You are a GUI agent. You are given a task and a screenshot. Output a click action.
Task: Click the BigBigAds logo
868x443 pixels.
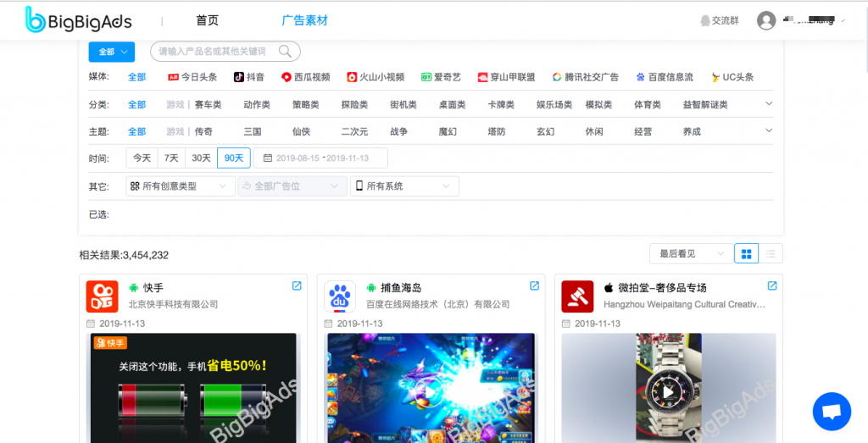(79, 20)
